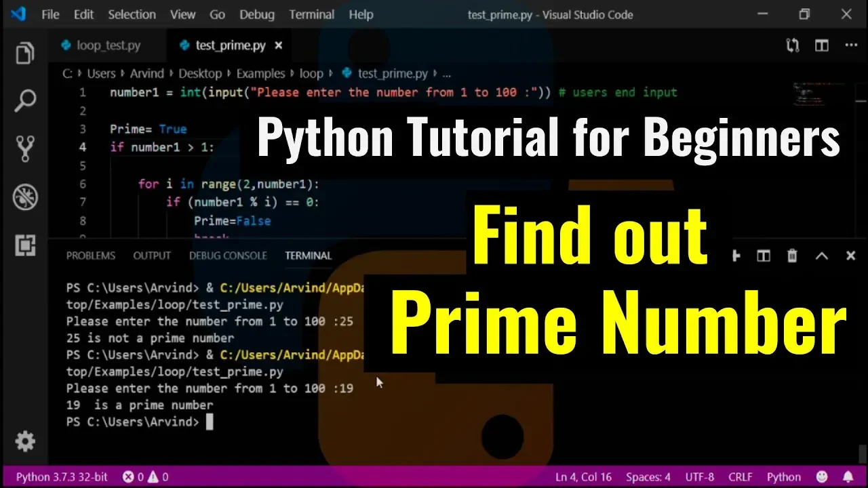The image size is (868, 488).
Task: Select the test_prime.py editor tab
Action: (231, 45)
